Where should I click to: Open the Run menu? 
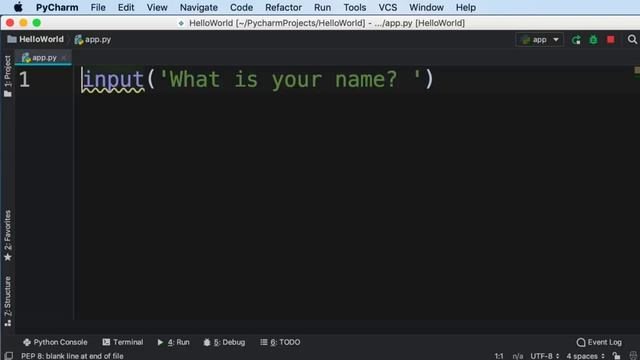pyautogui.click(x=322, y=7)
